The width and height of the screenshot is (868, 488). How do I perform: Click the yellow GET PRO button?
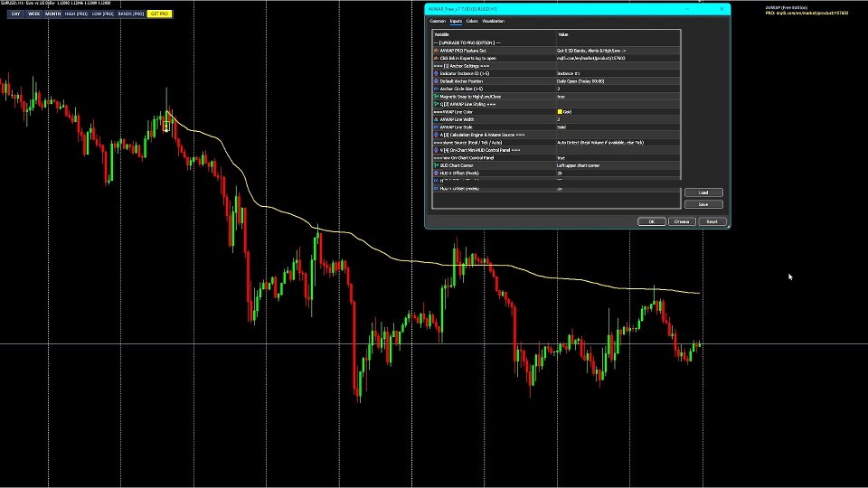(x=159, y=14)
